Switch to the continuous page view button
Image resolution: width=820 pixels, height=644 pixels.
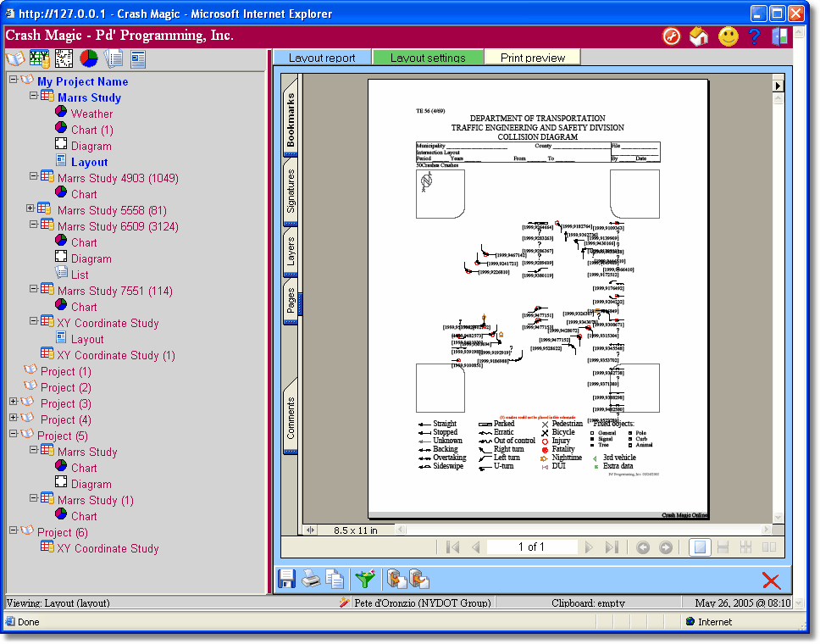pyautogui.click(x=723, y=547)
